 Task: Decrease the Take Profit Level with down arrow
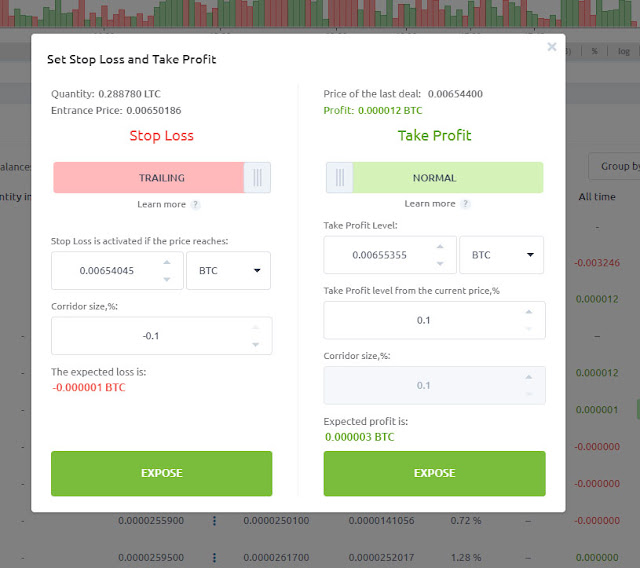[x=440, y=264]
